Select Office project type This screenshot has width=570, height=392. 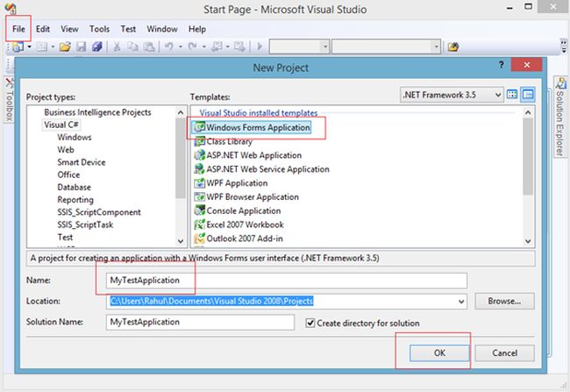coord(68,175)
